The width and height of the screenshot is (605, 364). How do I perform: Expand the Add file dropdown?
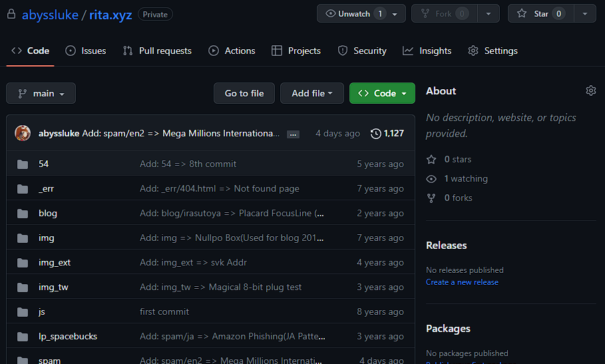311,93
